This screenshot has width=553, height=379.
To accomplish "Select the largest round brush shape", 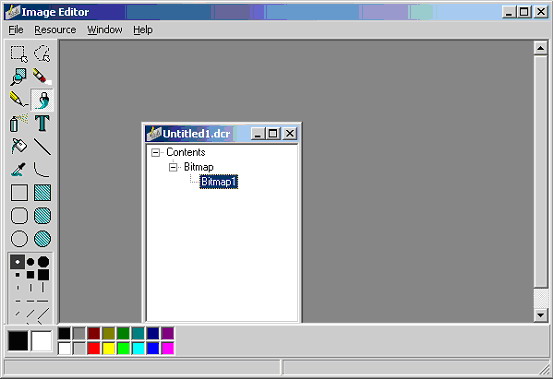I will pos(43,262).
